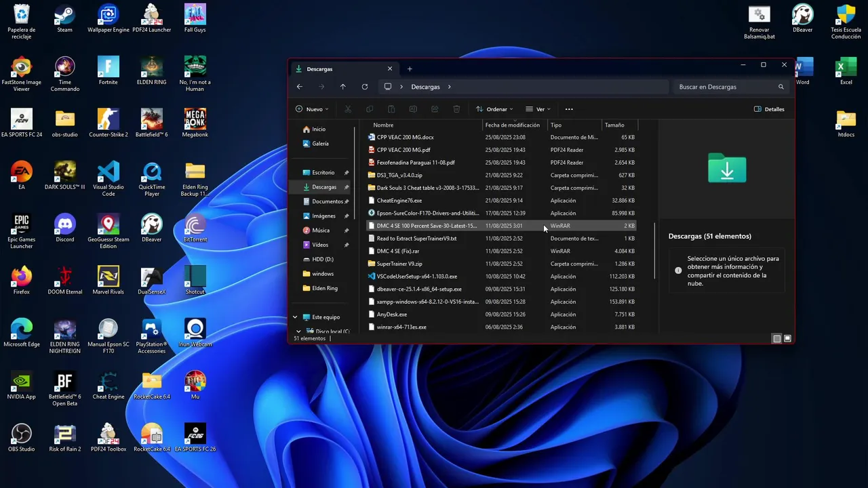The image size is (868, 488).
Task: Open Documentos in the navigation pane
Action: pos(328,201)
